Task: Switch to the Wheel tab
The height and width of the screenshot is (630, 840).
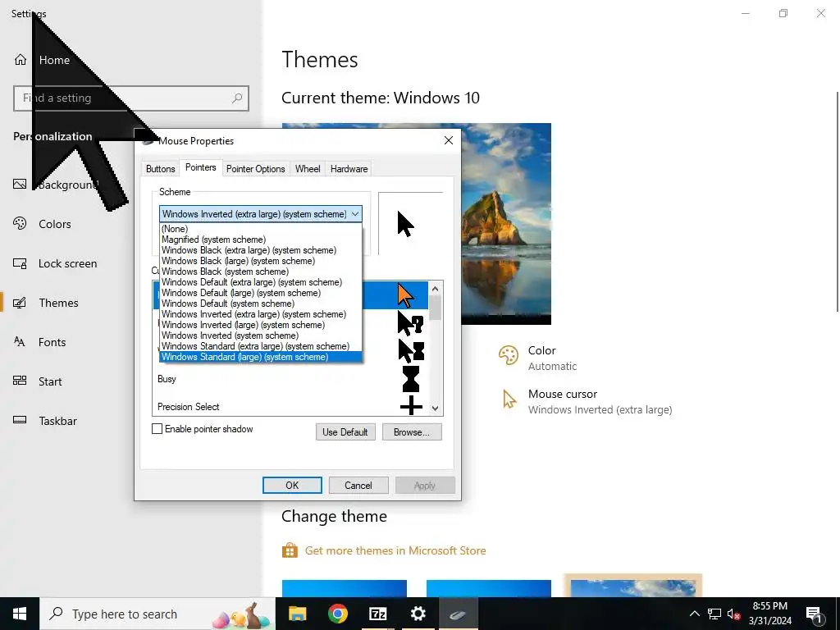Action: pyautogui.click(x=308, y=169)
